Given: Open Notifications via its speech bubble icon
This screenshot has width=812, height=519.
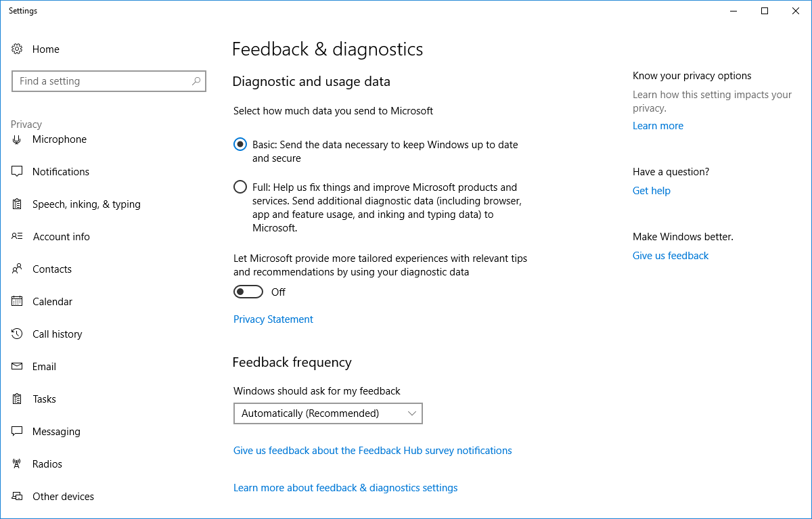Looking at the screenshot, I should (18, 172).
